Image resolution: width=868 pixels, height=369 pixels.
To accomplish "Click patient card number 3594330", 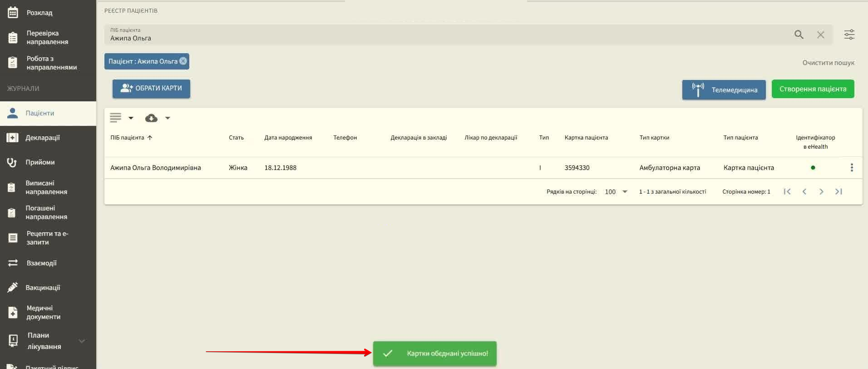I will 577,168.
